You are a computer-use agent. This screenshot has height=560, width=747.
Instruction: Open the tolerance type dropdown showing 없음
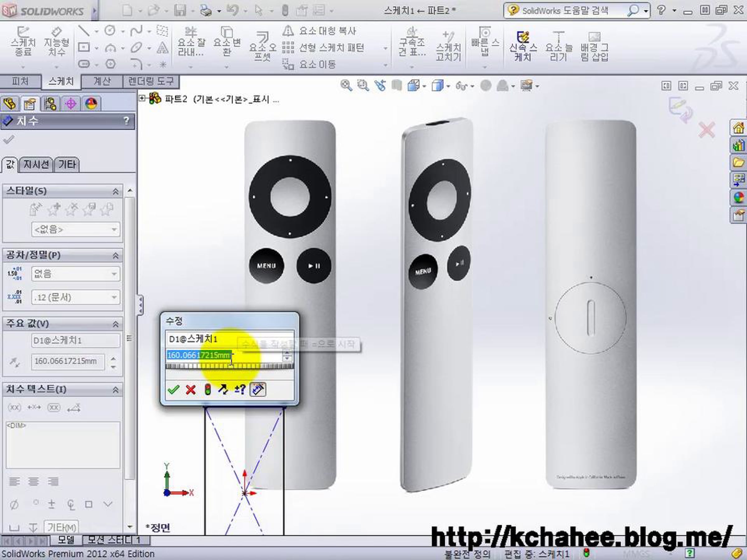[x=75, y=273]
